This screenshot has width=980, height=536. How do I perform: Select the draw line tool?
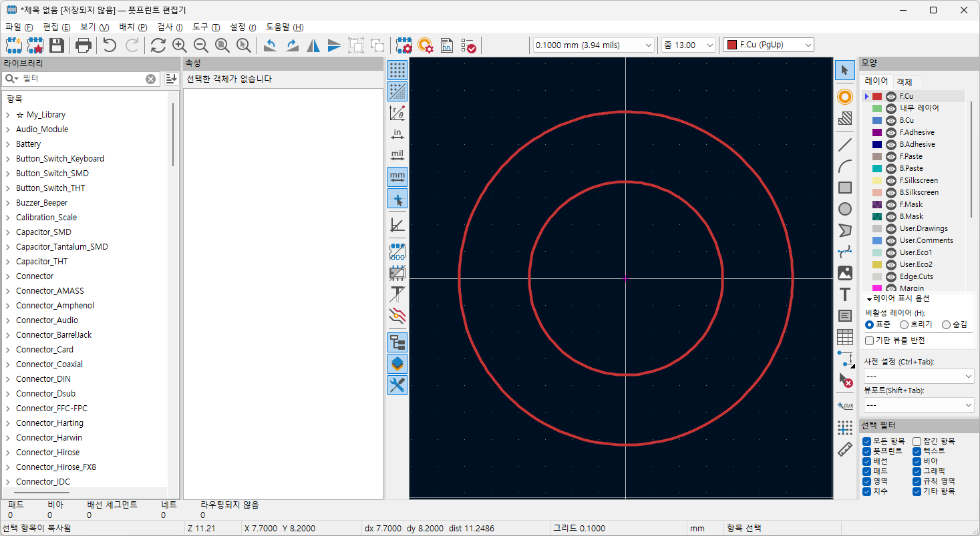[x=845, y=145]
